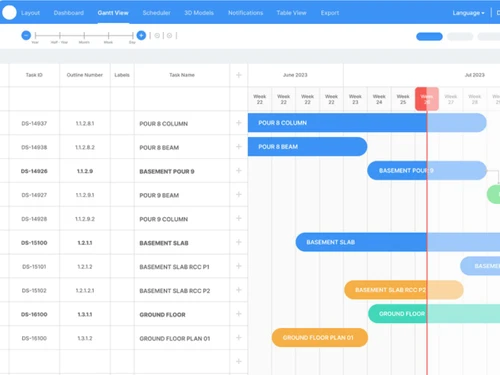Click plus icon in BASEMENT SLAB RCC P1 row
This screenshot has width=500, height=375.
click(239, 266)
